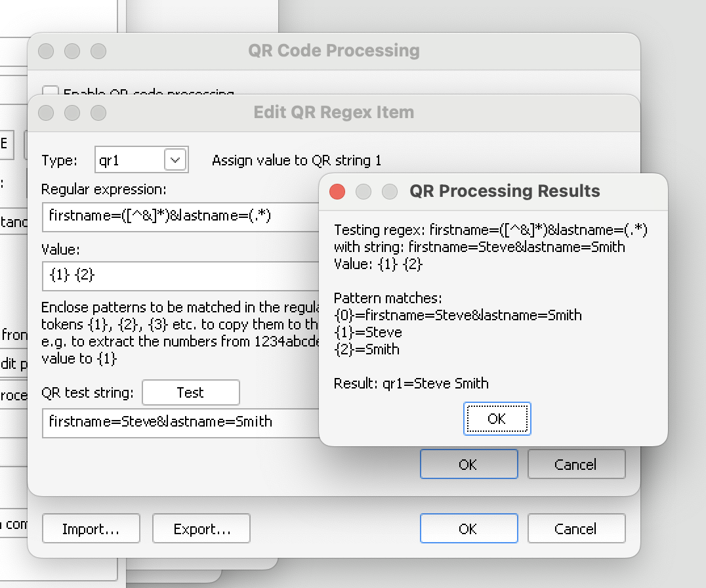
Task: Minimize the QR Code Processing window
Action: pos(72,51)
